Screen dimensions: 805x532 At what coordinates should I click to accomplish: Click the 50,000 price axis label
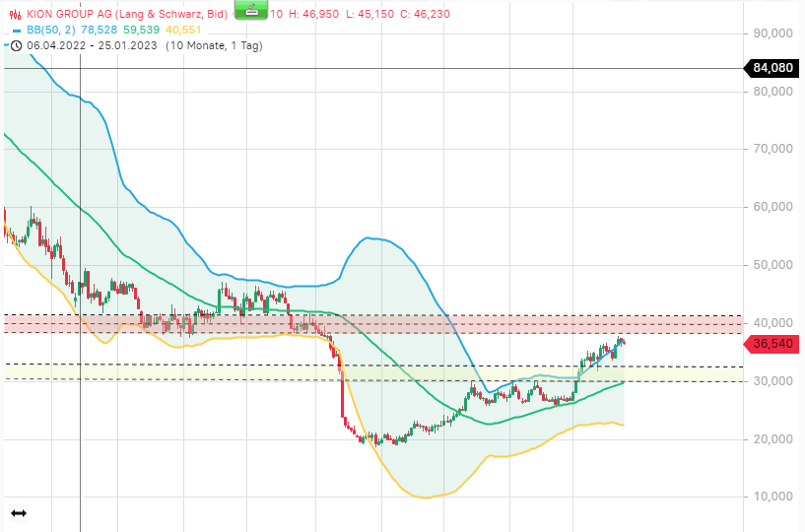tap(773, 265)
